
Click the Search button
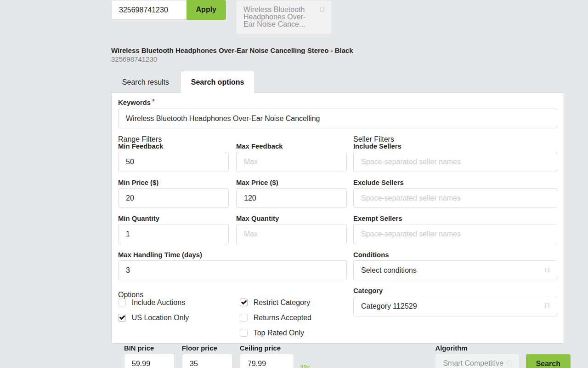point(548,362)
